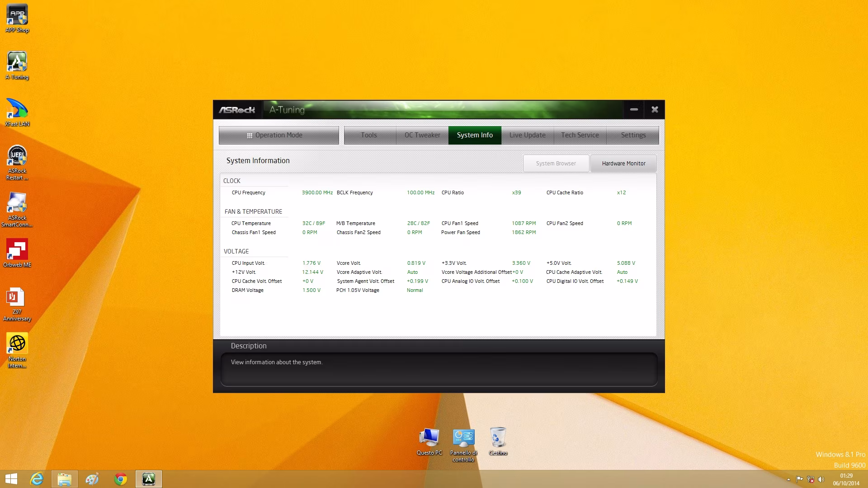Select the Cestino recycle bin icon
Screen dimensions: 868x488
498,441
